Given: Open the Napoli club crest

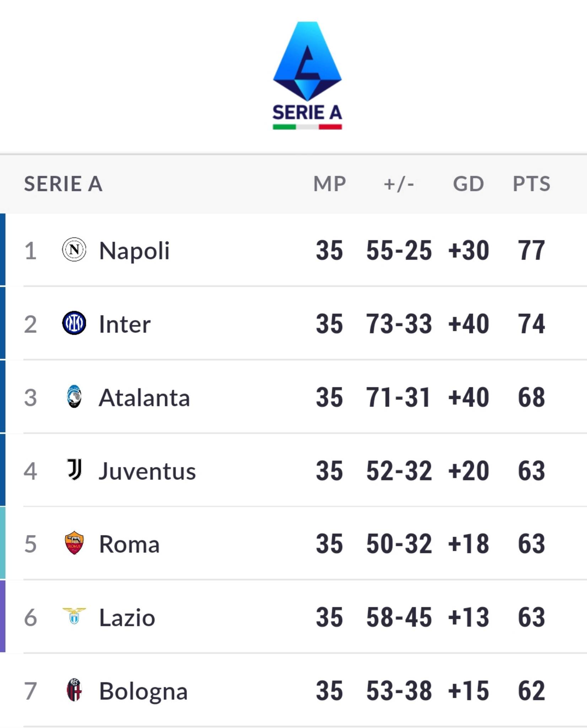Looking at the screenshot, I should pyautogui.click(x=74, y=250).
